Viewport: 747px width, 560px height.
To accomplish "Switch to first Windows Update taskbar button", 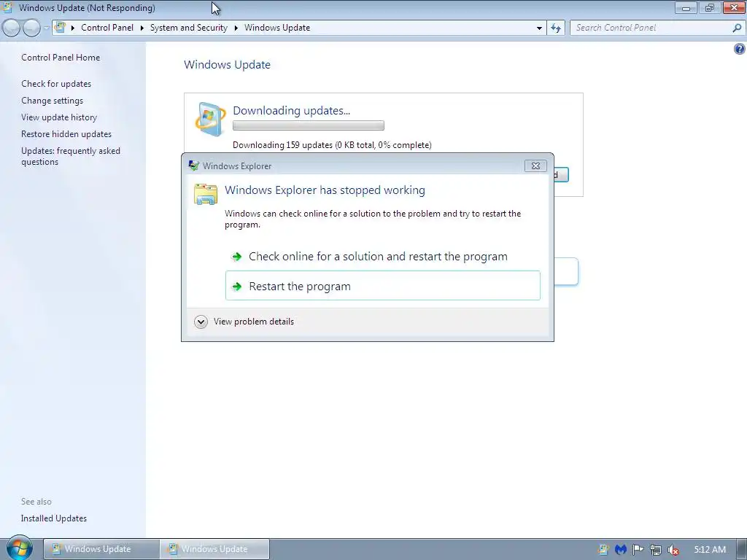I will 101,549.
